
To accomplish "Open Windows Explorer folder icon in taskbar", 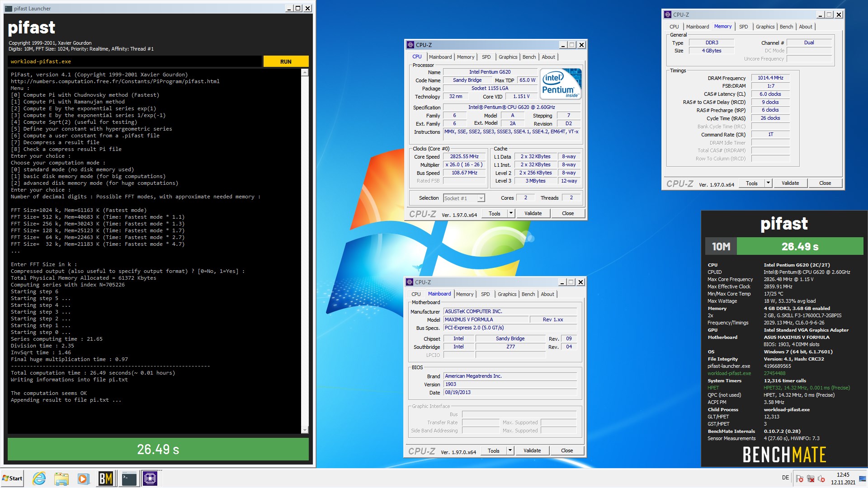I will coord(61,478).
